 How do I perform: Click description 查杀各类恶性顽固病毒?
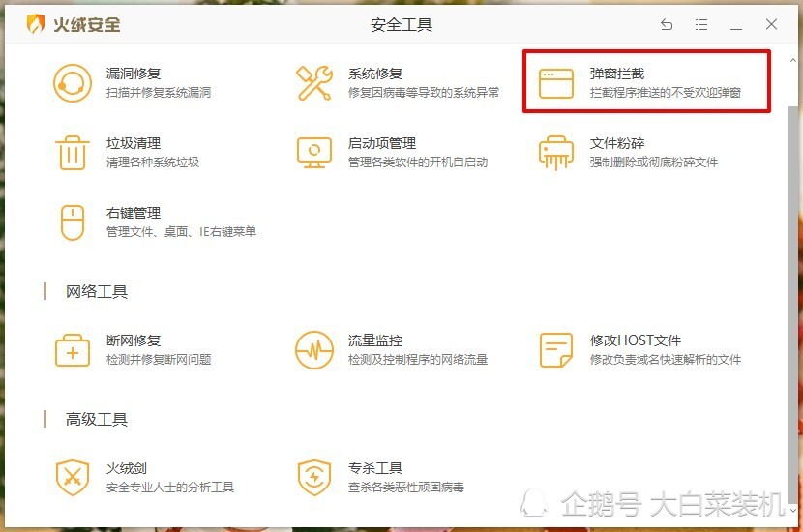point(406,487)
